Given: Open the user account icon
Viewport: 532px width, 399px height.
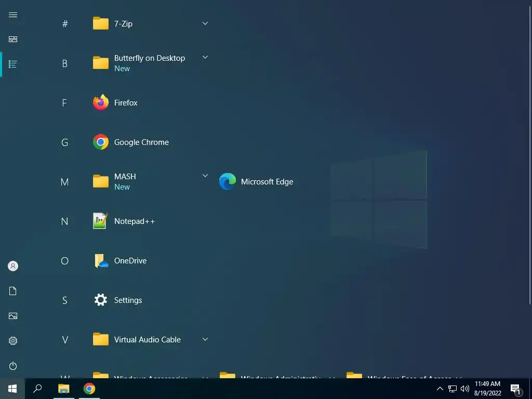Looking at the screenshot, I should 13,266.
